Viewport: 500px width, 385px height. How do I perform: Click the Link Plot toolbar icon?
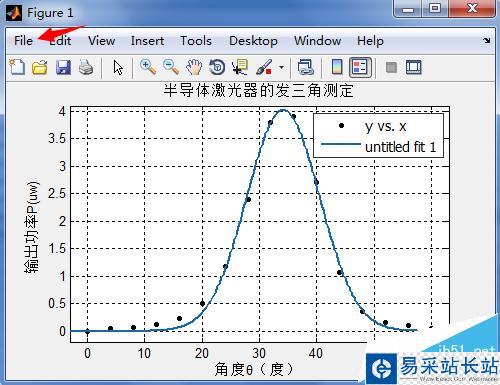click(305, 67)
